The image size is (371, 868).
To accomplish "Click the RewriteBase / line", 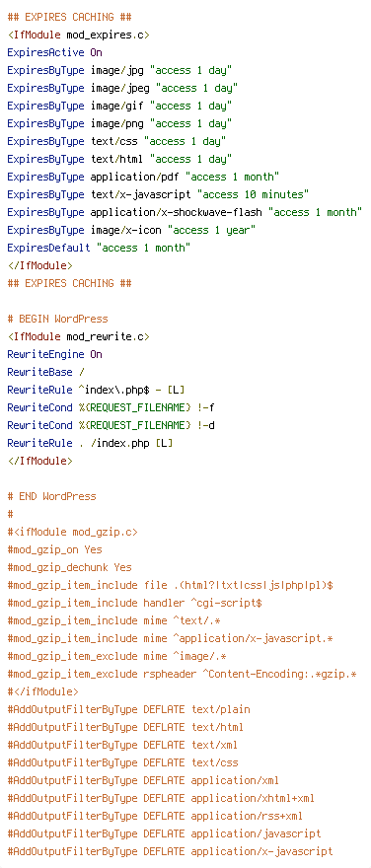I will [x=46, y=372].
